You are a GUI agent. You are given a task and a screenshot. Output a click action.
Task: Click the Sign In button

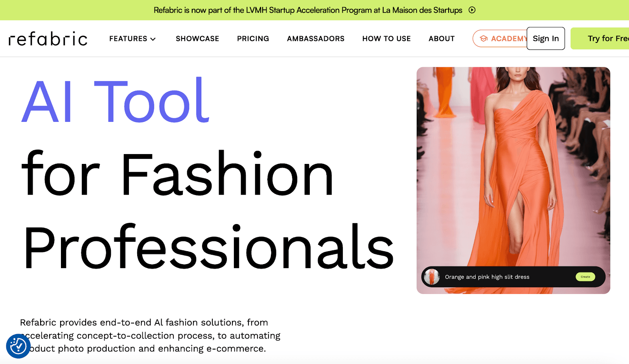546,39
